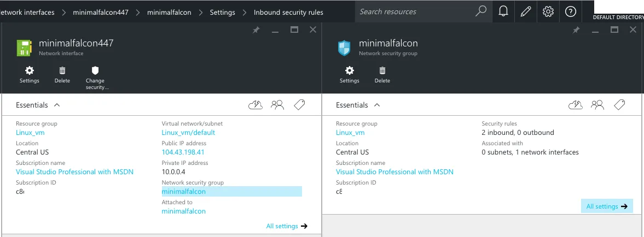The width and height of the screenshot is (644, 237).
Task: Open users icon in right Essentials bar
Action: coord(597,105)
